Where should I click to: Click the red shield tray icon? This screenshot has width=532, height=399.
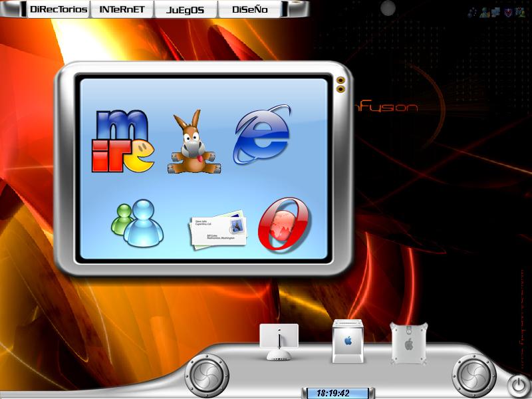[x=508, y=13]
